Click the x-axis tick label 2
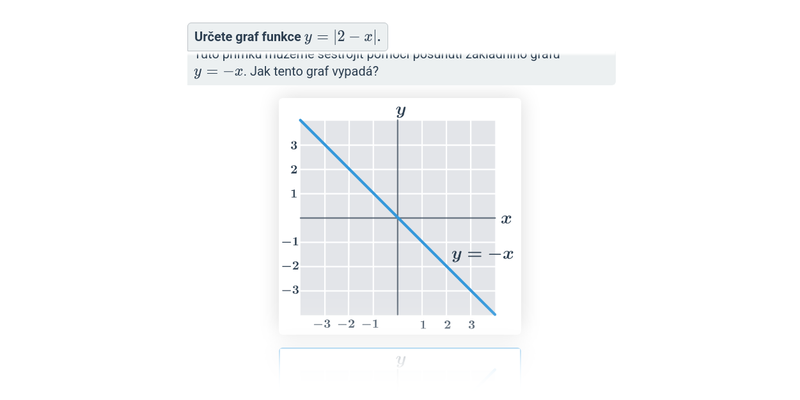This screenshot has height=400, width=800. point(447,325)
